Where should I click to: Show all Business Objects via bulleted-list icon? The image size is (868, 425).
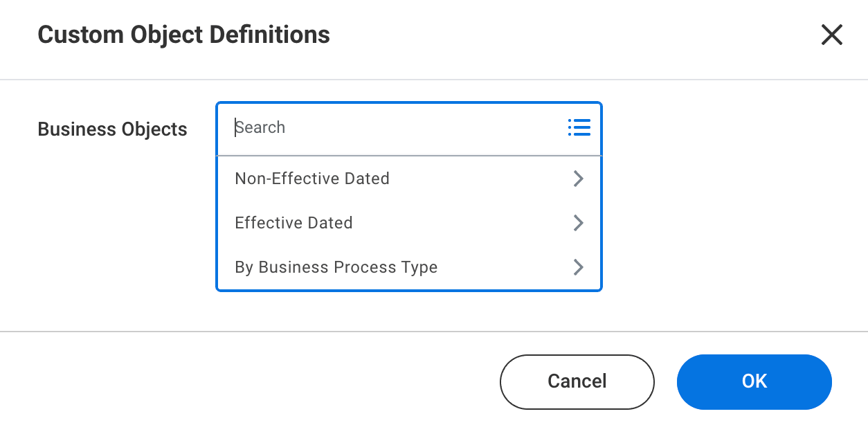point(579,127)
